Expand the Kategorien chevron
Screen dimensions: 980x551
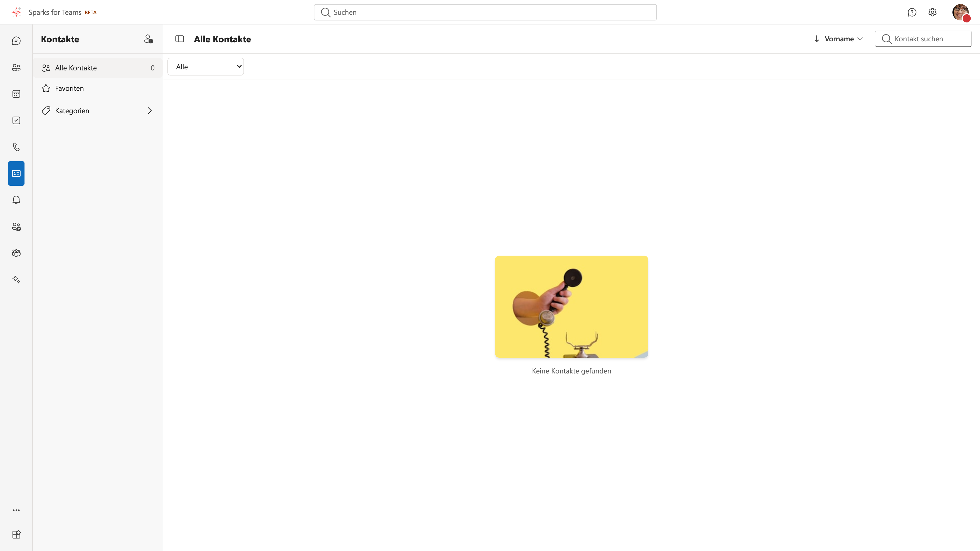150,111
